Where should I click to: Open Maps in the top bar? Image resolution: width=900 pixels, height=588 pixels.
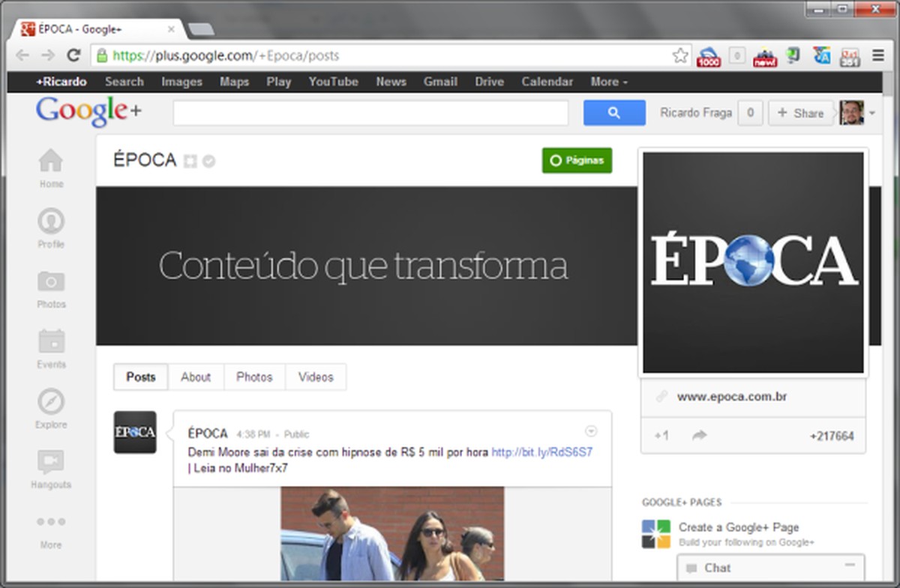click(234, 82)
